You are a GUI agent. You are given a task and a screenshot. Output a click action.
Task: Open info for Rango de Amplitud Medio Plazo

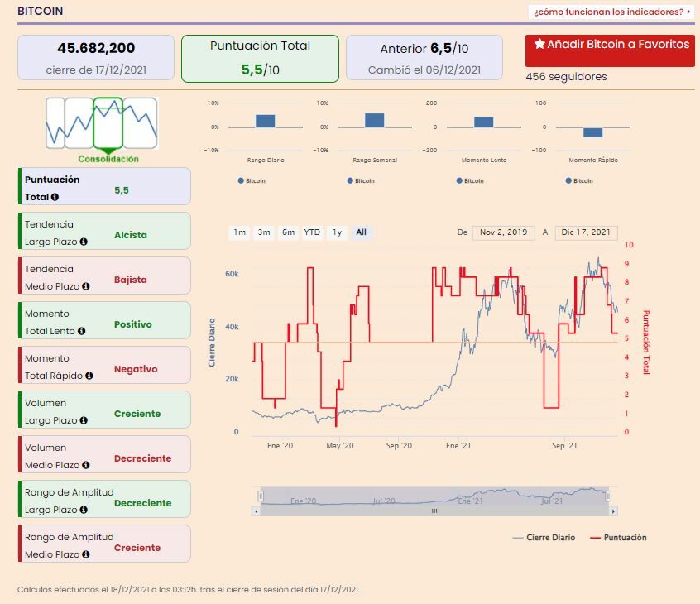pyautogui.click(x=86, y=554)
